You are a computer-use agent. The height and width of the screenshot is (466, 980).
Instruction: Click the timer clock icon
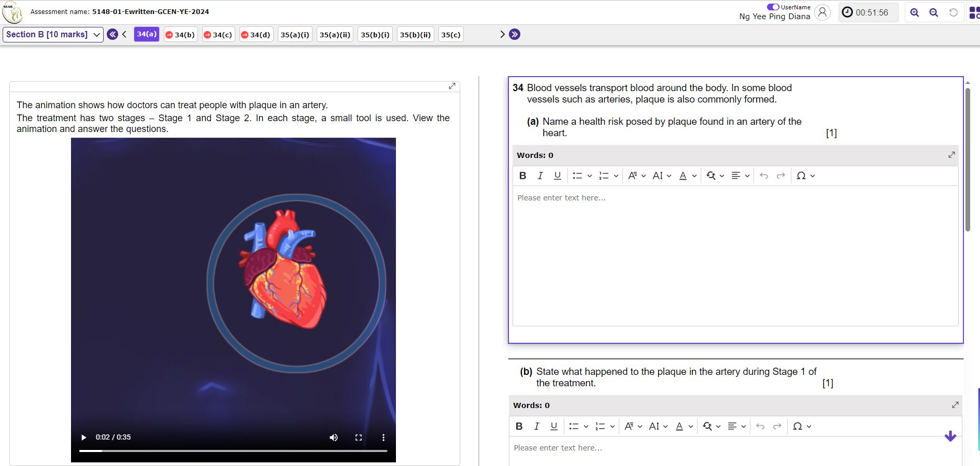pyautogui.click(x=847, y=12)
